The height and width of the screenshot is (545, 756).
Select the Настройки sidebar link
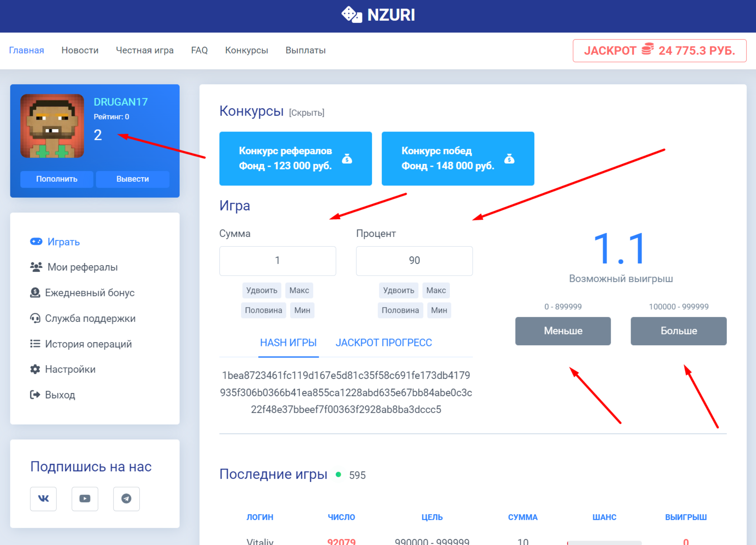pos(63,369)
